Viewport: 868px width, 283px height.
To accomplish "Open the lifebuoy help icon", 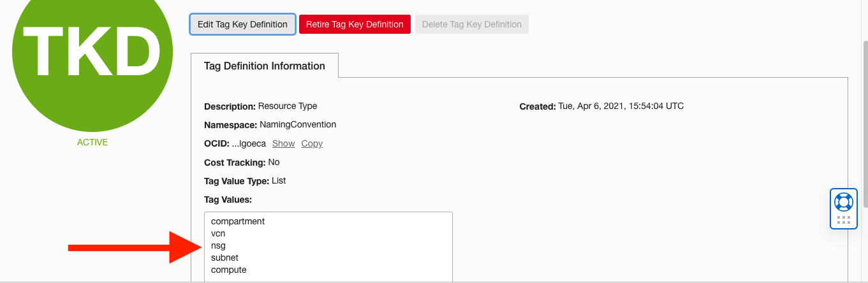I will pos(843,202).
